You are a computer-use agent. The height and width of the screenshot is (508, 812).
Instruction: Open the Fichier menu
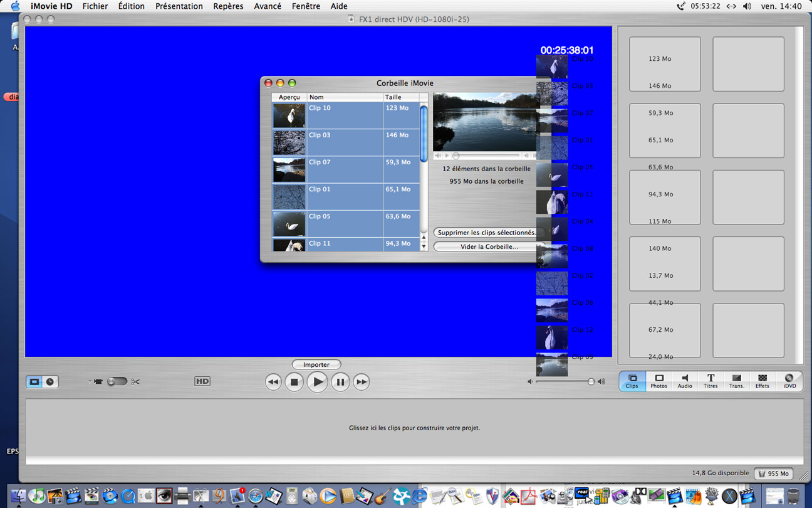point(95,6)
